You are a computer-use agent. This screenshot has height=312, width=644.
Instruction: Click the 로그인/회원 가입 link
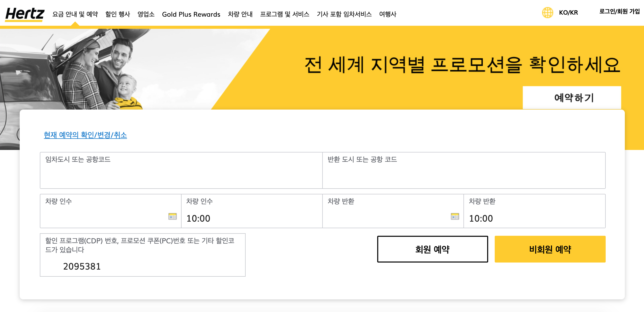(x=619, y=11)
